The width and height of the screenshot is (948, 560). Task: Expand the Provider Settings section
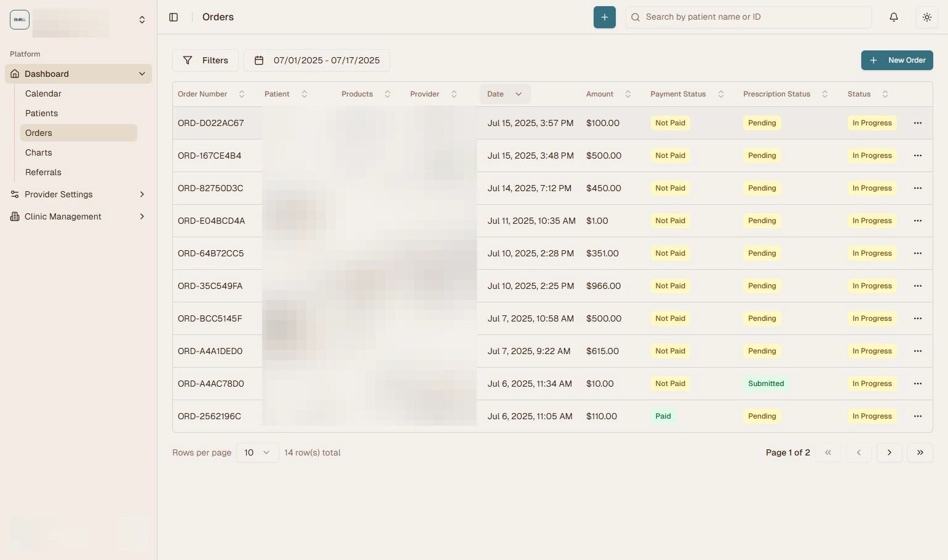(x=58, y=194)
